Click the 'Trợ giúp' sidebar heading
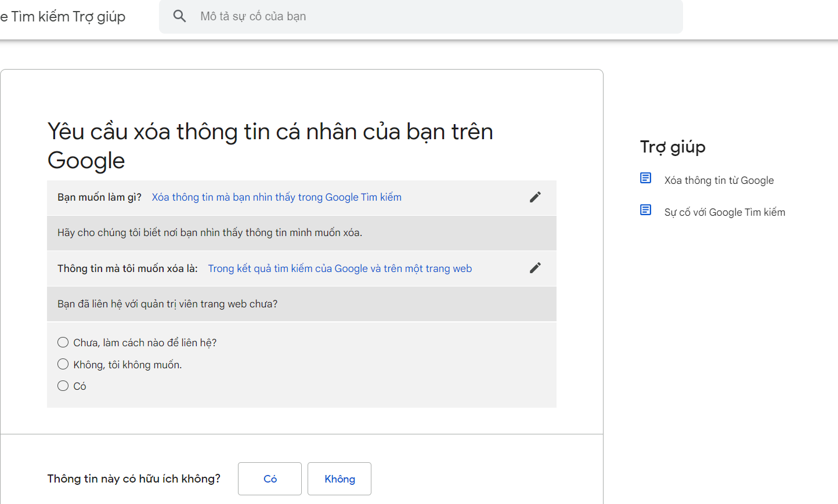The width and height of the screenshot is (838, 504). 673,147
